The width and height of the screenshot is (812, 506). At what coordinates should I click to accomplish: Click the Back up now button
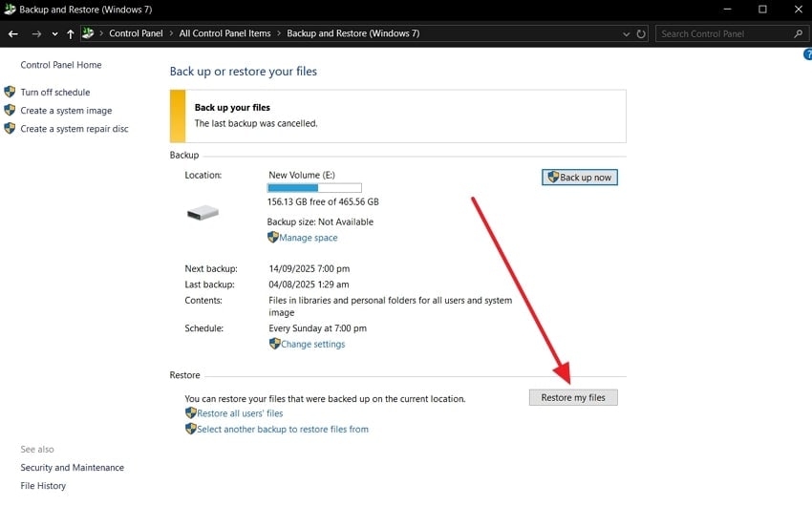(580, 177)
